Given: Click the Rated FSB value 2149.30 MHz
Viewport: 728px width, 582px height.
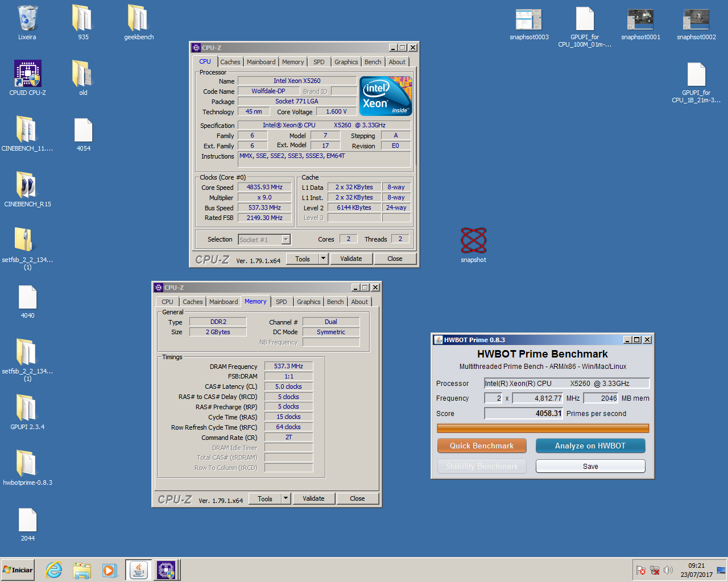Looking at the screenshot, I should (x=264, y=218).
